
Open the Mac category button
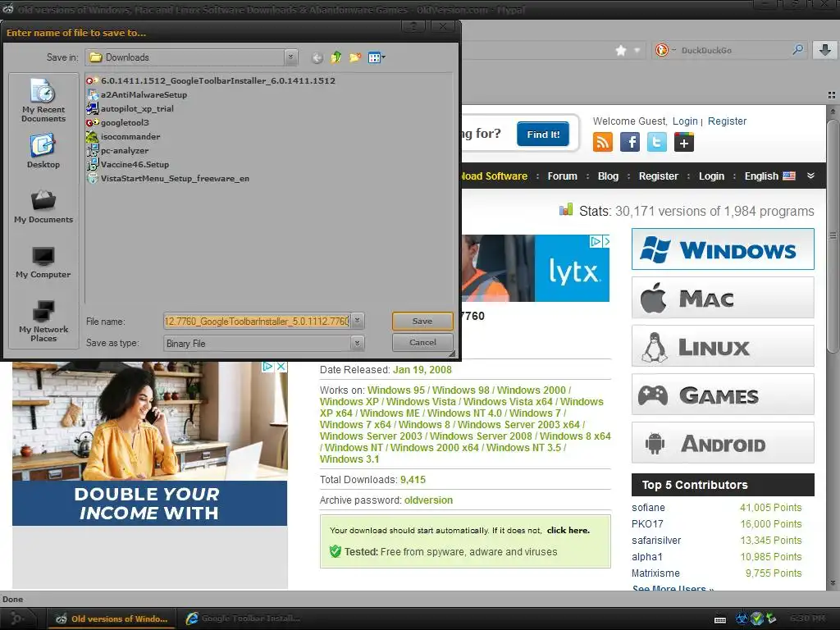pyautogui.click(x=723, y=297)
